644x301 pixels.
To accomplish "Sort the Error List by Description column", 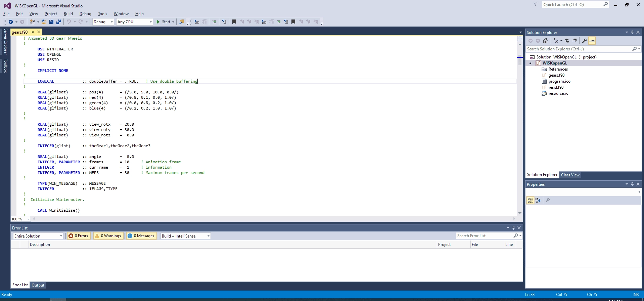I will [233, 245].
